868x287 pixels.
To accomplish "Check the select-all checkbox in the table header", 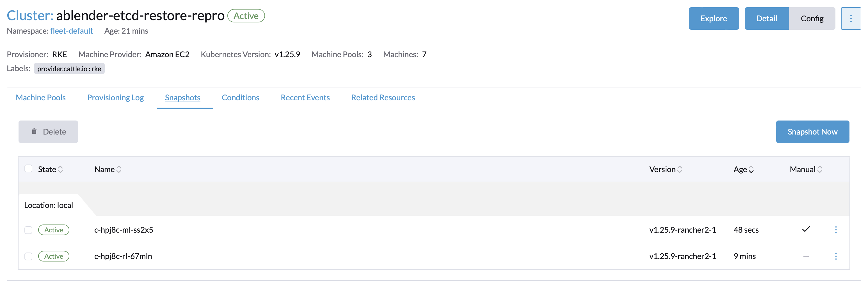I will pos(28,168).
